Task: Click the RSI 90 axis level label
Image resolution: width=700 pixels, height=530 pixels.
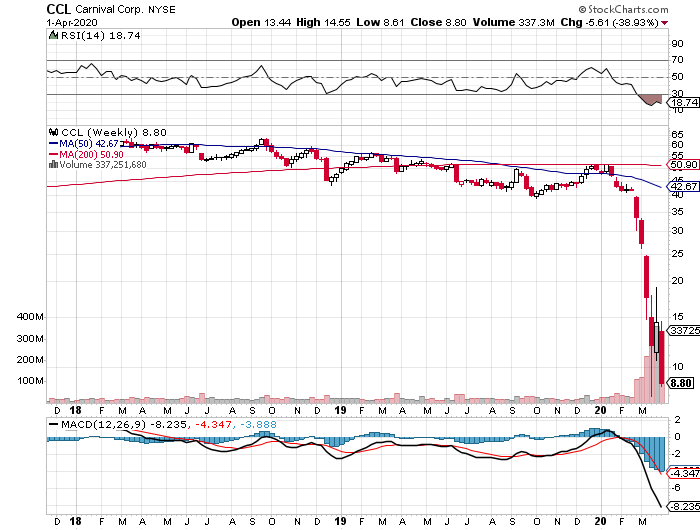Action: point(677,43)
